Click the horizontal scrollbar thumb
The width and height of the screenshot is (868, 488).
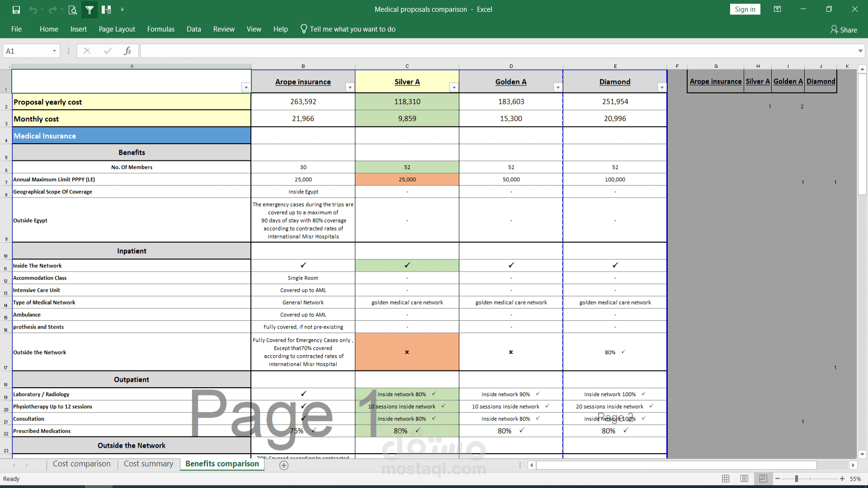[676, 465]
